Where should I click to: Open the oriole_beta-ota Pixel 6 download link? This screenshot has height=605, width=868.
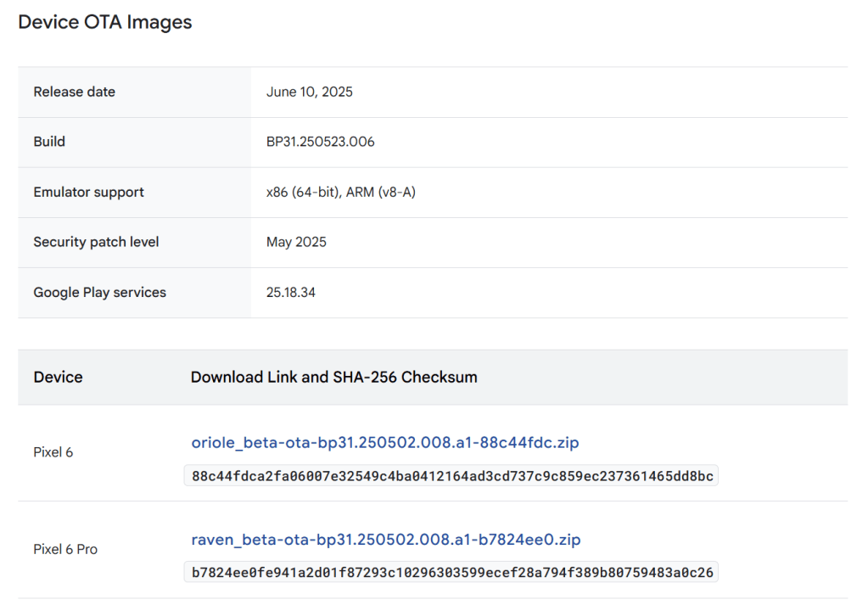[x=385, y=442]
